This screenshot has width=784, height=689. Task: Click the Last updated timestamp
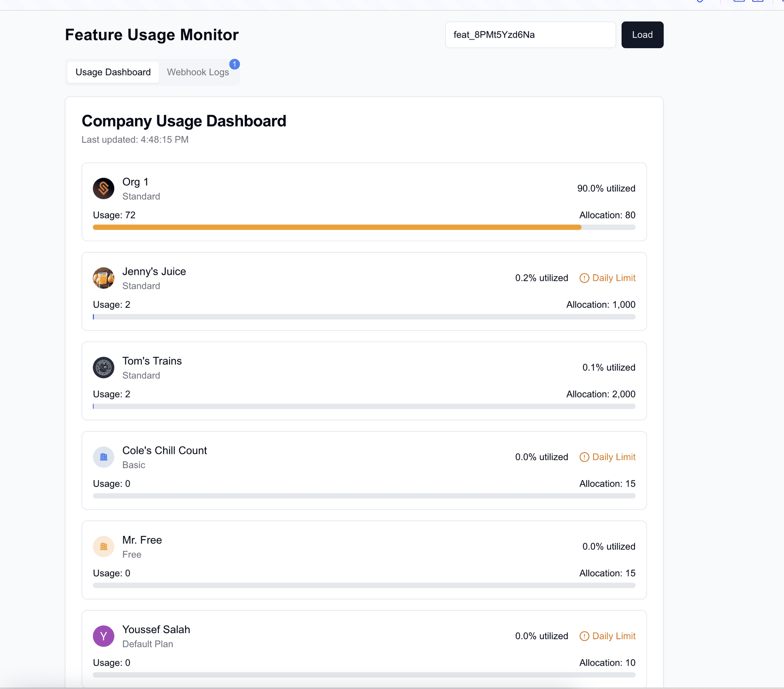135,140
